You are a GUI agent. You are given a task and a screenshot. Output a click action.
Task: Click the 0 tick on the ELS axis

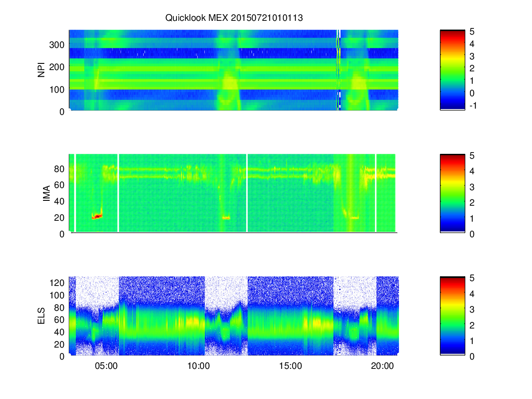coord(63,356)
